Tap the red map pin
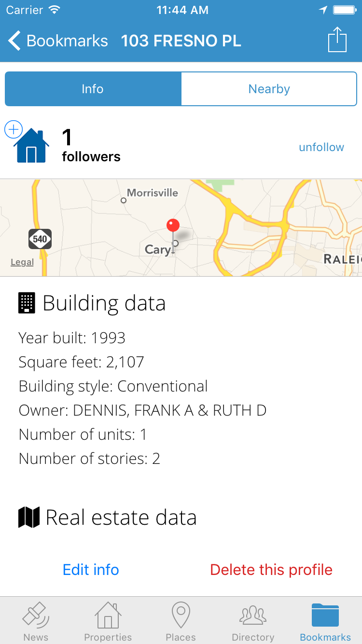Viewport: 362px width, 644px height. pos(173,226)
